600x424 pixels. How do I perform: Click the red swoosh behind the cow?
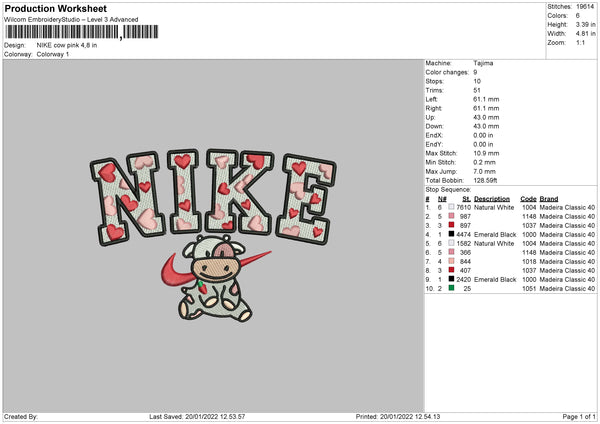click(216, 269)
